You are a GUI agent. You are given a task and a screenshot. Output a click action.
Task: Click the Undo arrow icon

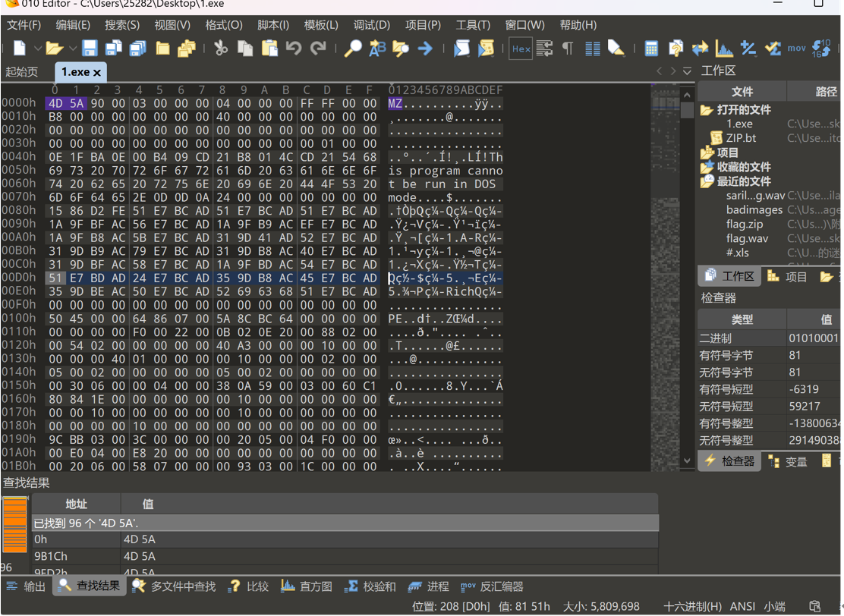(x=294, y=49)
